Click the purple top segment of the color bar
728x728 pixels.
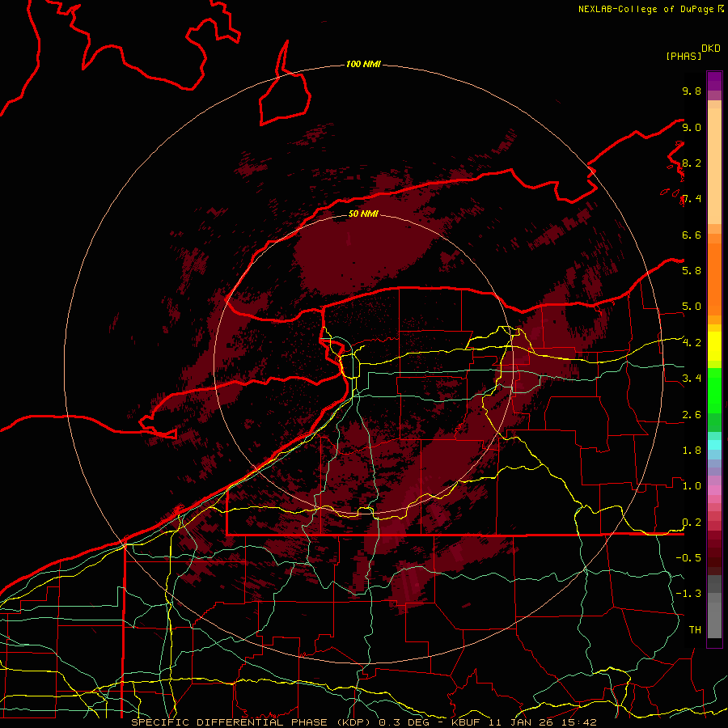[x=714, y=81]
